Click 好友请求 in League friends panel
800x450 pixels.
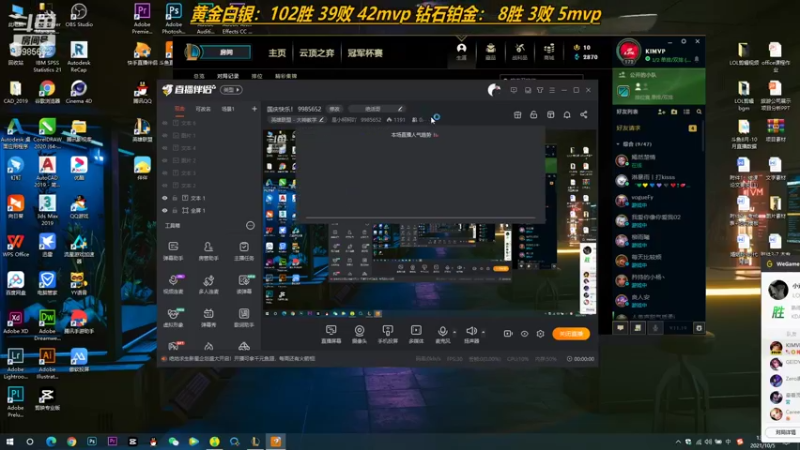coord(628,128)
